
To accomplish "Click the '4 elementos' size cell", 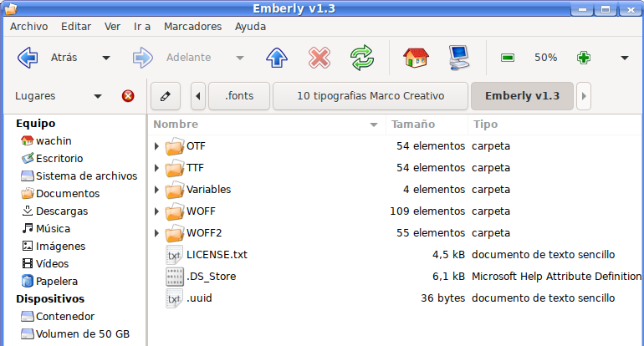I will pyautogui.click(x=434, y=190).
